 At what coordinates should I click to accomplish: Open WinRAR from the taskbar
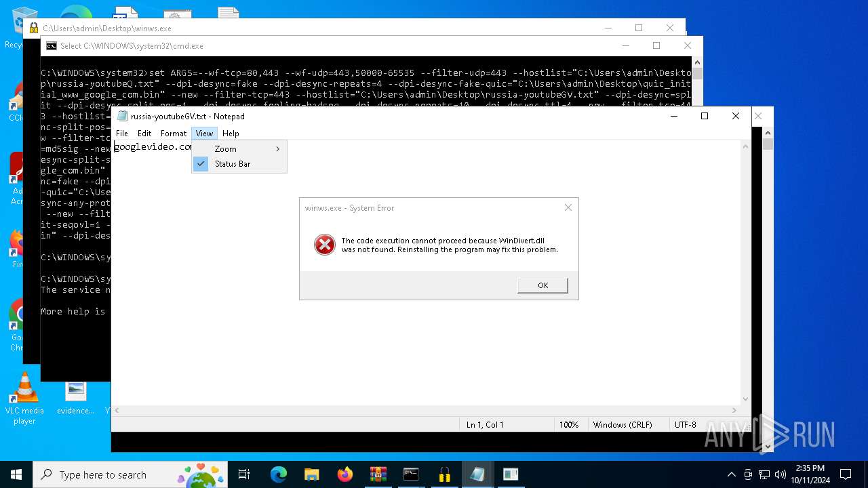pos(378,474)
